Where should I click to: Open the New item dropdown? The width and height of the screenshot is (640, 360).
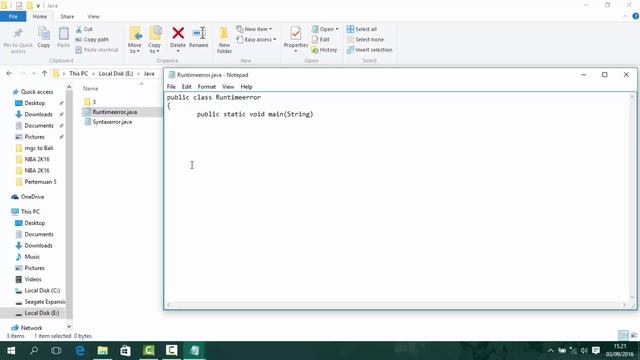pyautogui.click(x=254, y=29)
